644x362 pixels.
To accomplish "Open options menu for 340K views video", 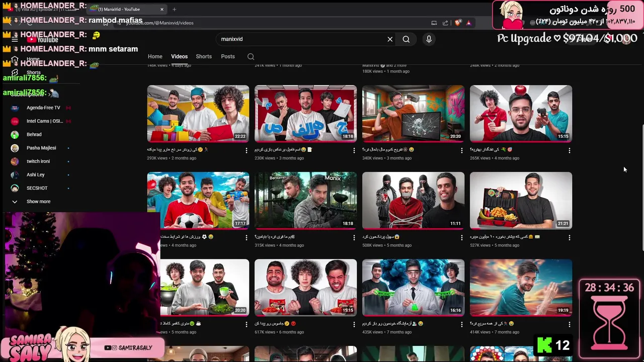I will (x=461, y=150).
